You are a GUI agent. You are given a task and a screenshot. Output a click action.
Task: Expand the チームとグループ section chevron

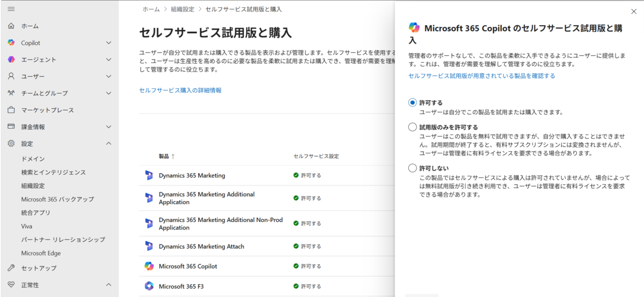click(109, 93)
